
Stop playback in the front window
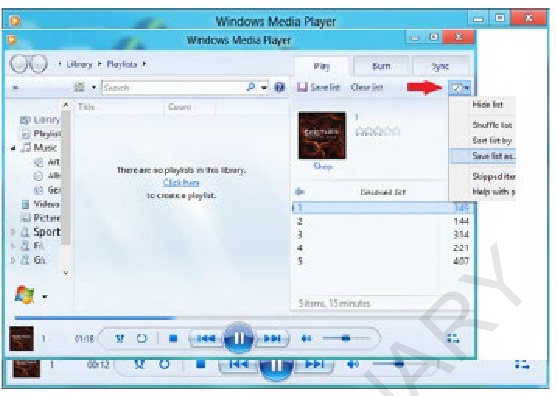point(173,339)
